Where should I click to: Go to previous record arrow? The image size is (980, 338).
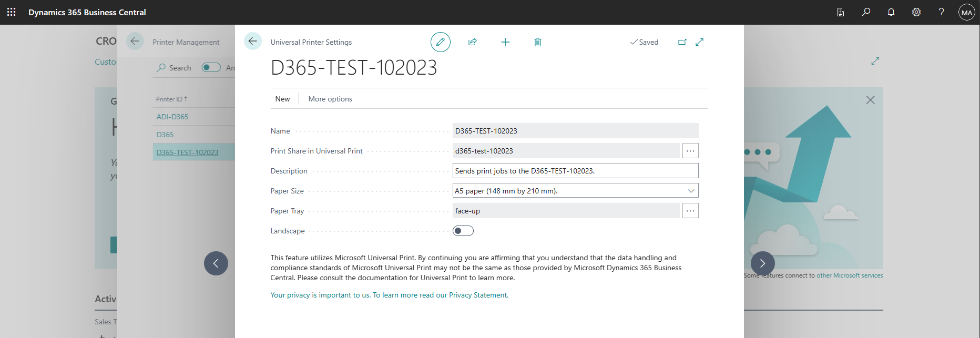tap(216, 263)
